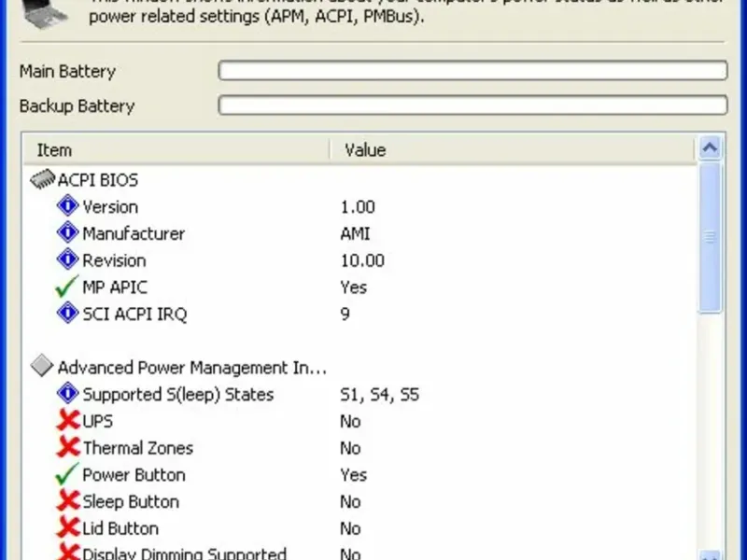The image size is (747, 560).
Task: Click the red X beside Display Dimming Supported
Action: coord(68,552)
